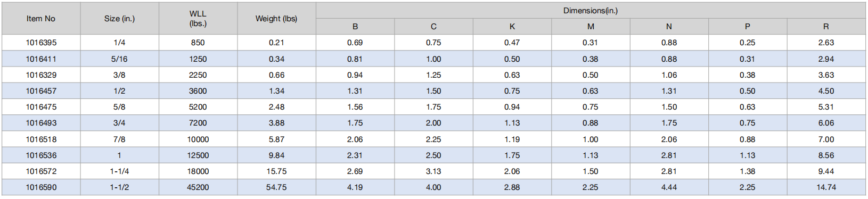Click item number 1016475
This screenshot has width=868, height=199.
[x=41, y=107]
